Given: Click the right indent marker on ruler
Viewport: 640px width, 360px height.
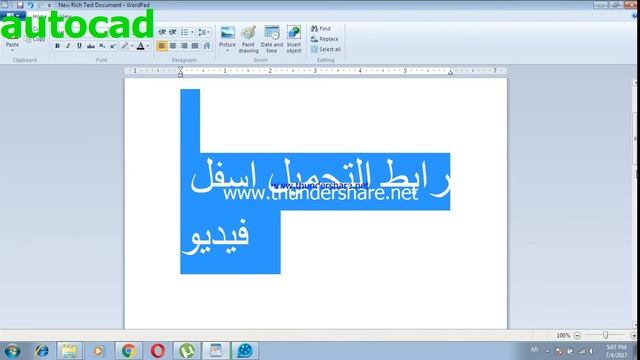Looking at the screenshot, I should (x=450, y=73).
